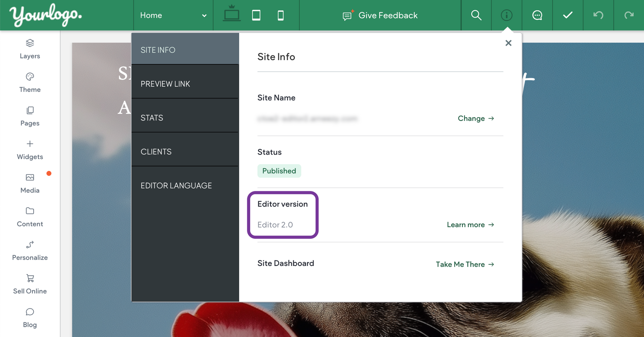Open the comments chat icon
The height and width of the screenshot is (337, 644).
coord(537,15)
